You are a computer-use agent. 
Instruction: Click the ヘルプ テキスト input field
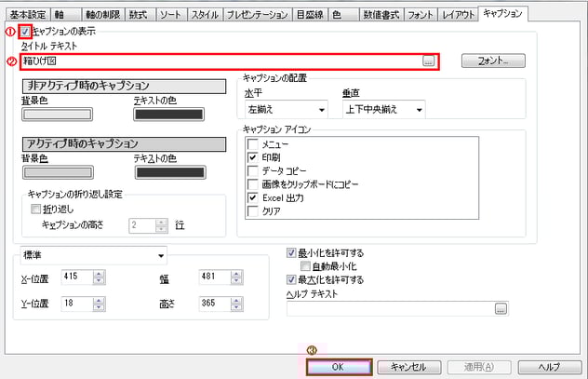coord(391,309)
